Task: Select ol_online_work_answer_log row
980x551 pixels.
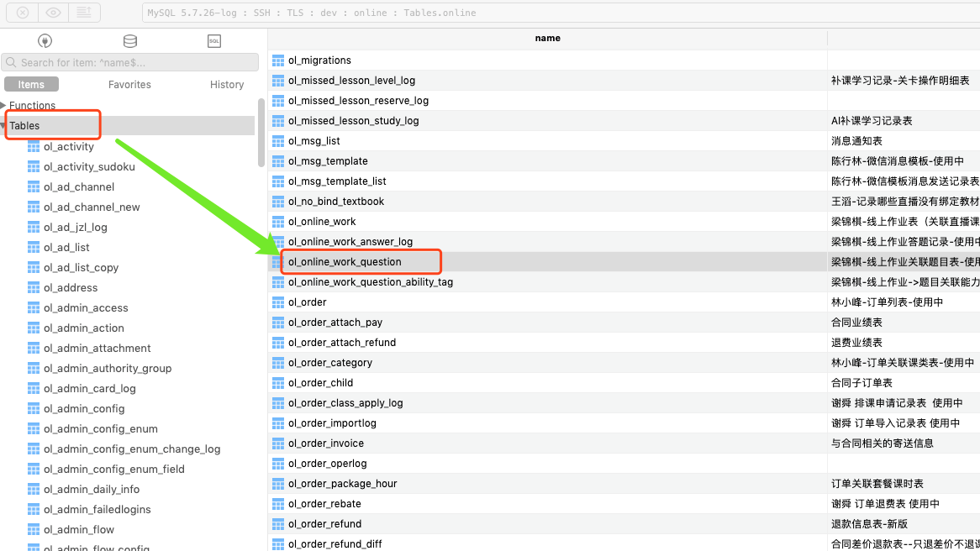Action: (x=624, y=242)
